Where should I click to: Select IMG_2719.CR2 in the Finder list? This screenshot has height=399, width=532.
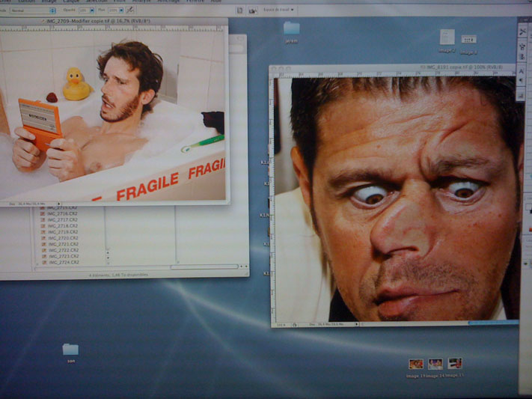pos(59,232)
